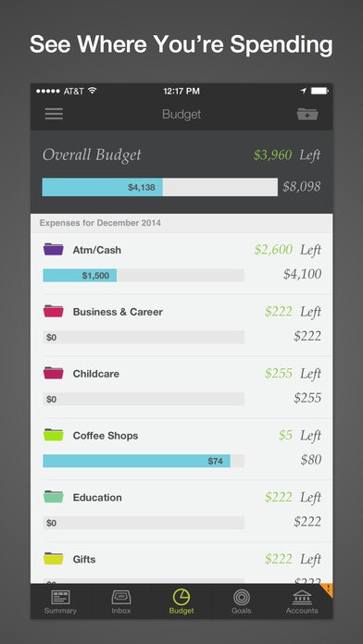The height and width of the screenshot is (644, 363).
Task: Open the Accounts tab
Action: tap(302, 601)
